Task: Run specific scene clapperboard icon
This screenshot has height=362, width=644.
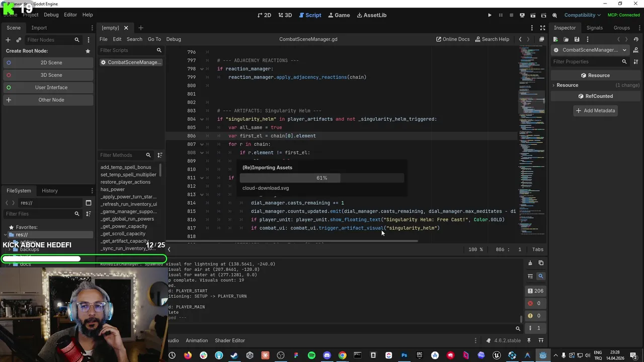Action: pyautogui.click(x=543, y=15)
